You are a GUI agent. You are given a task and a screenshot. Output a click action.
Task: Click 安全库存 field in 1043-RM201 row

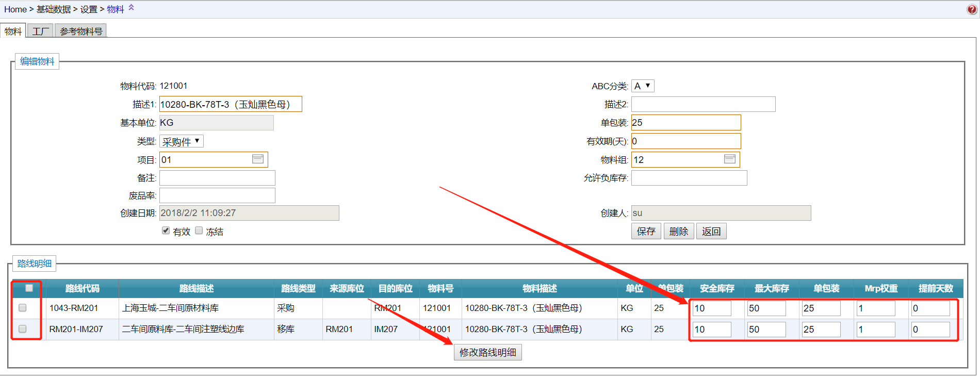coord(712,308)
